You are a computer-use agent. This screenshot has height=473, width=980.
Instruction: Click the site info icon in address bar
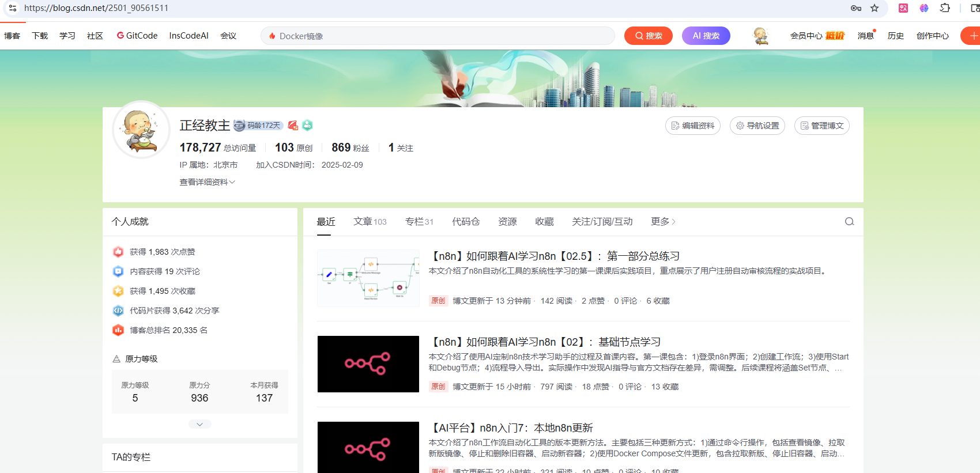[12, 8]
